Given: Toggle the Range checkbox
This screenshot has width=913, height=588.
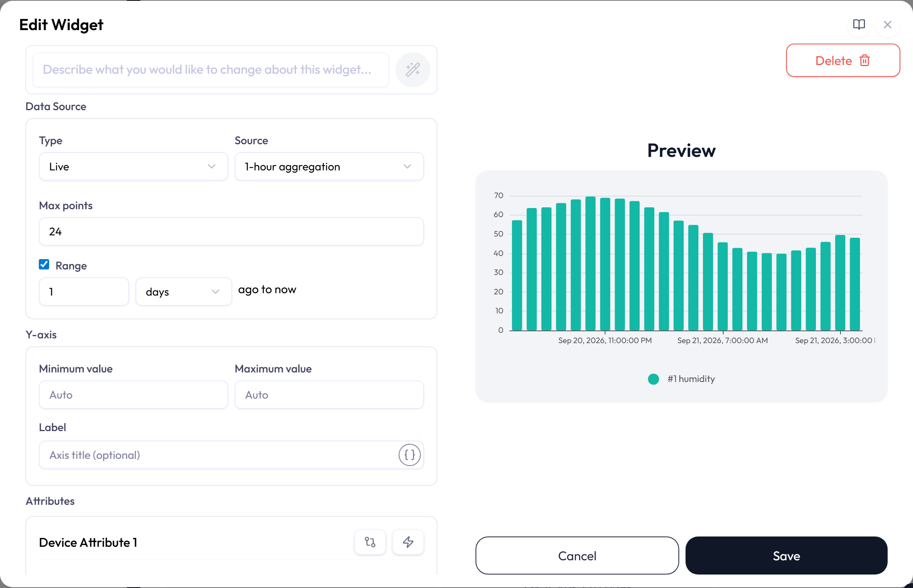Looking at the screenshot, I should pos(44,264).
